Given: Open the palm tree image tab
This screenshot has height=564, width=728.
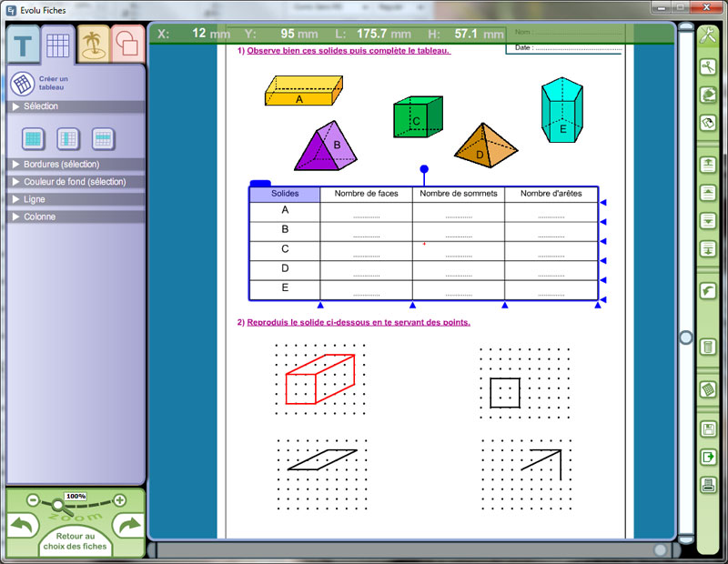Looking at the screenshot, I should tap(92, 43).
